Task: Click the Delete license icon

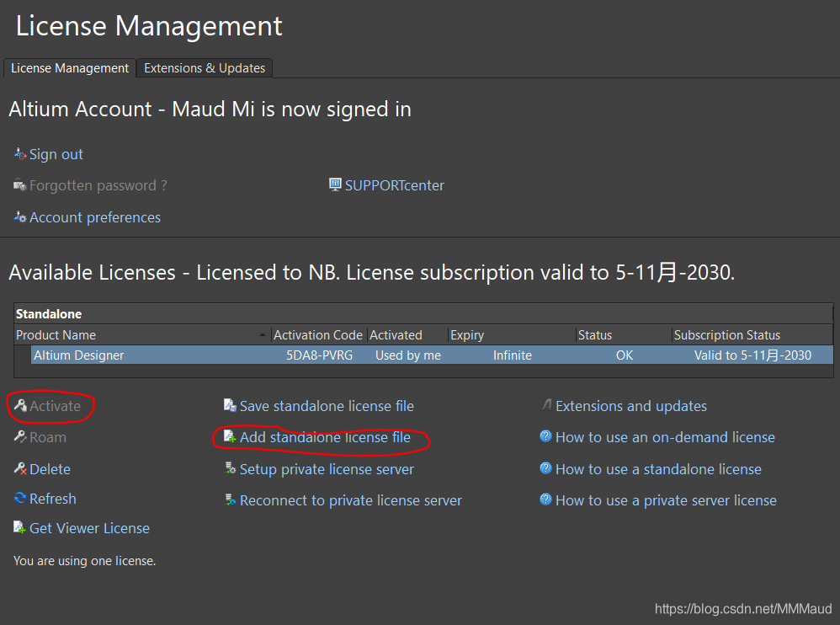Action: [x=20, y=469]
